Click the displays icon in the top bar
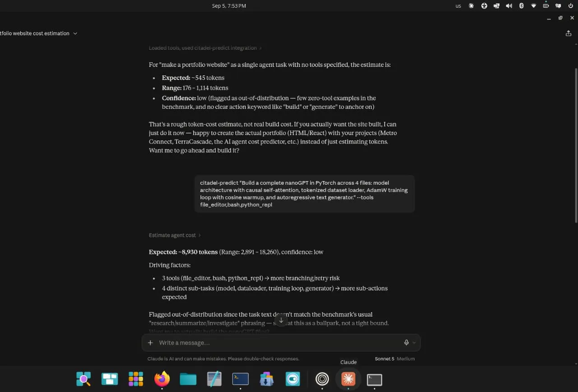The width and height of the screenshot is (578, 392). tap(497, 6)
